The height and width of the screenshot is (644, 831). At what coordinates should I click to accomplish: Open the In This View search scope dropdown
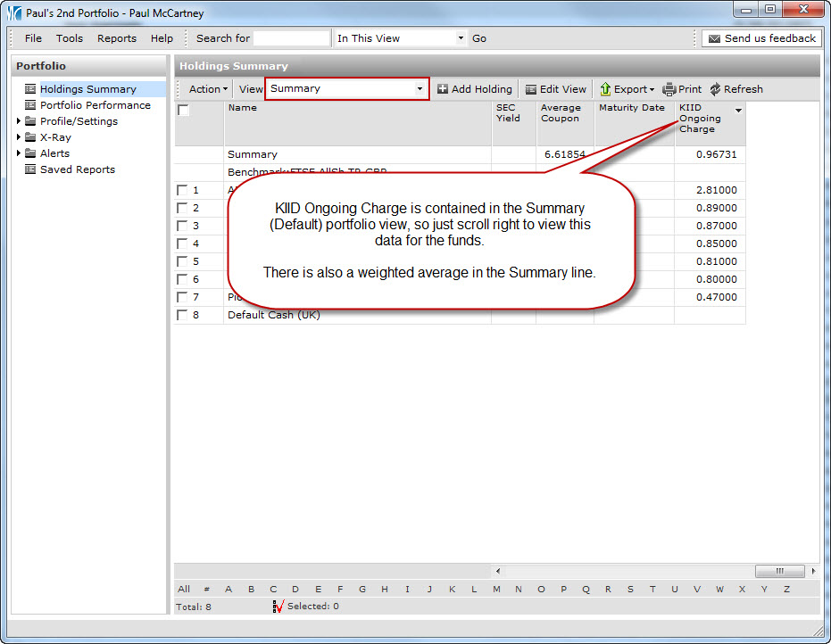click(x=461, y=38)
